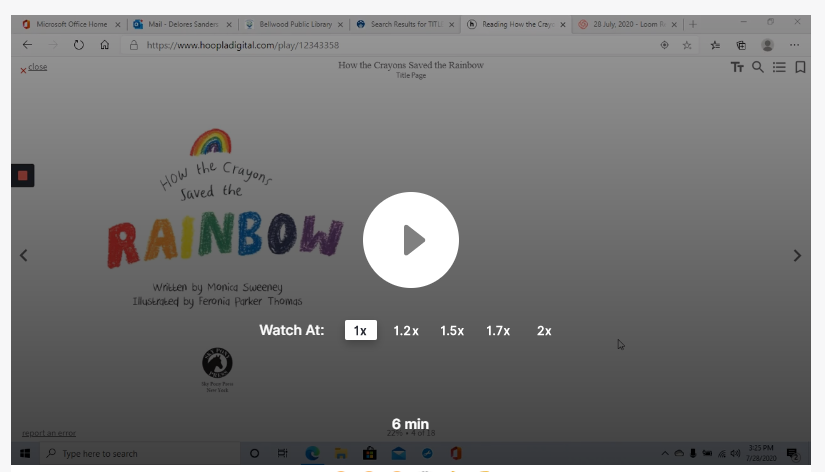Select 1.2x watch speed
This screenshot has width=825, height=472.
click(x=406, y=330)
